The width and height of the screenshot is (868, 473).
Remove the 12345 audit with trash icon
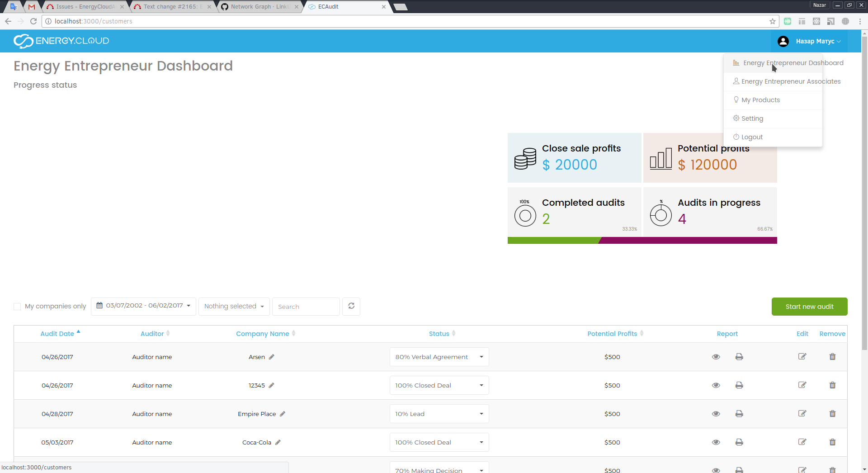[x=832, y=385]
